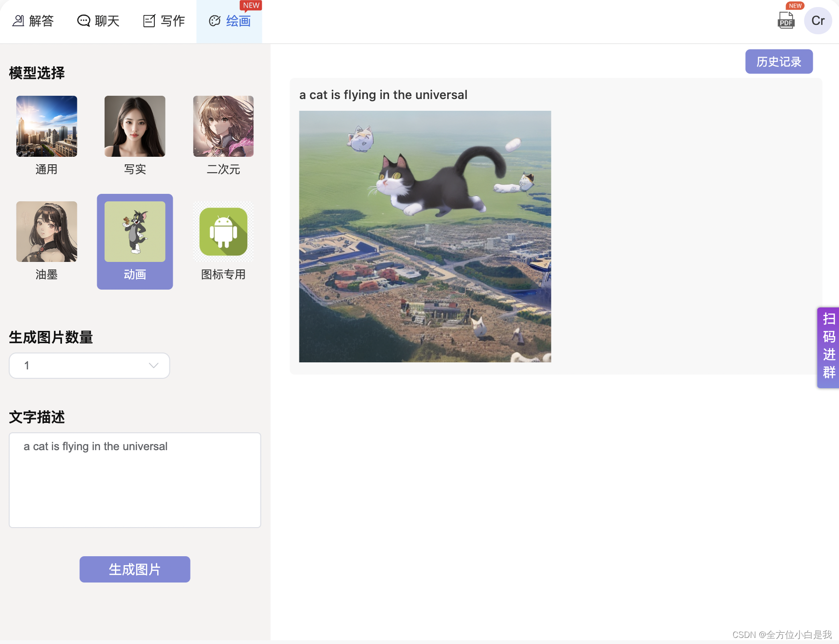This screenshot has height=644, width=839.
Task: Choose the 写实 model thumbnail
Action: tap(135, 126)
